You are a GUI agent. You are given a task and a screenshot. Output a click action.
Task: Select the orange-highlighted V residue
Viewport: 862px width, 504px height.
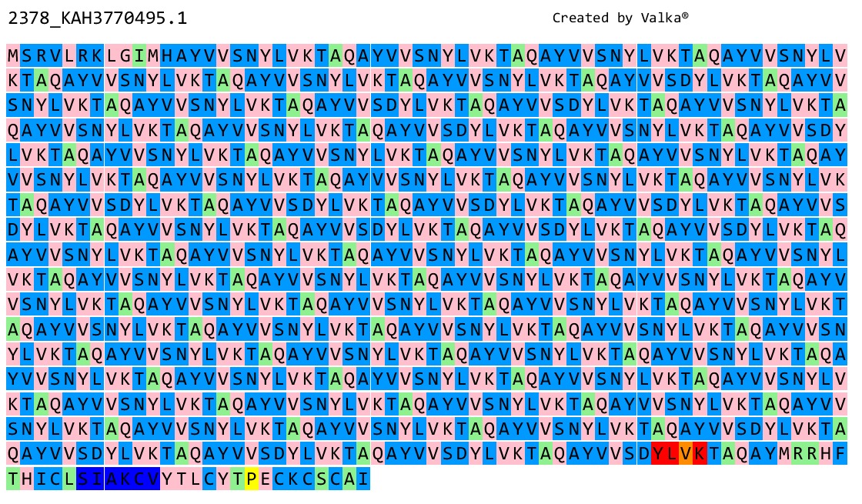pyautogui.click(x=686, y=453)
